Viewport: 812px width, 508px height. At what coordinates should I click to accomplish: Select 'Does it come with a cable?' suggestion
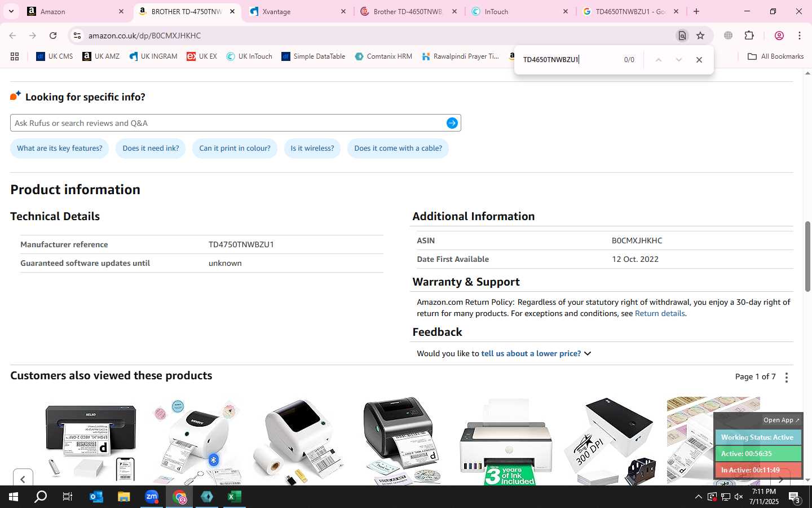coord(398,148)
